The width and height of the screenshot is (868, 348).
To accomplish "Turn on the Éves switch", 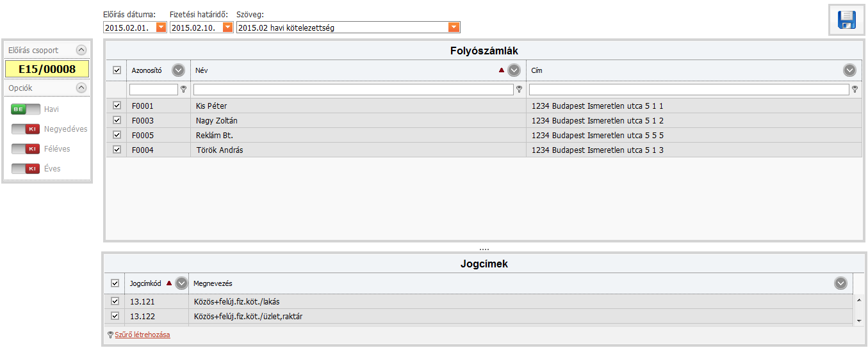I will [x=26, y=169].
